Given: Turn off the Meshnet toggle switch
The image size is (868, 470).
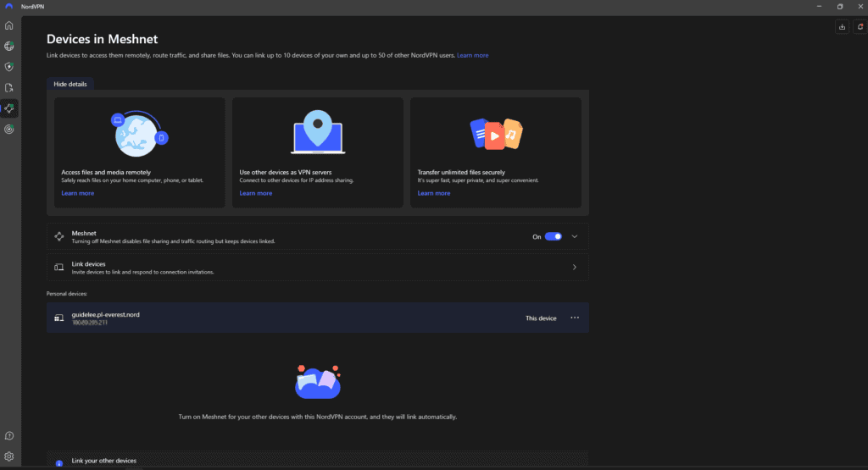Looking at the screenshot, I should click(553, 237).
